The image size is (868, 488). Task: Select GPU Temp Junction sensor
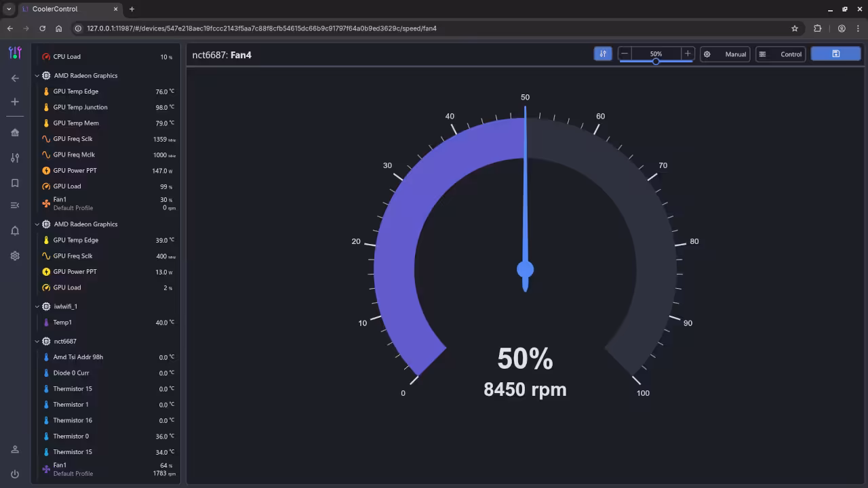pyautogui.click(x=80, y=107)
